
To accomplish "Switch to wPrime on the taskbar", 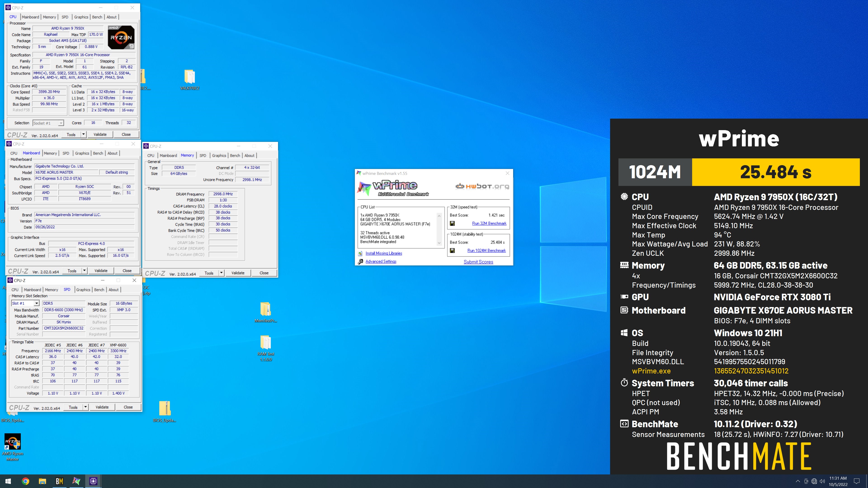I will point(76,481).
